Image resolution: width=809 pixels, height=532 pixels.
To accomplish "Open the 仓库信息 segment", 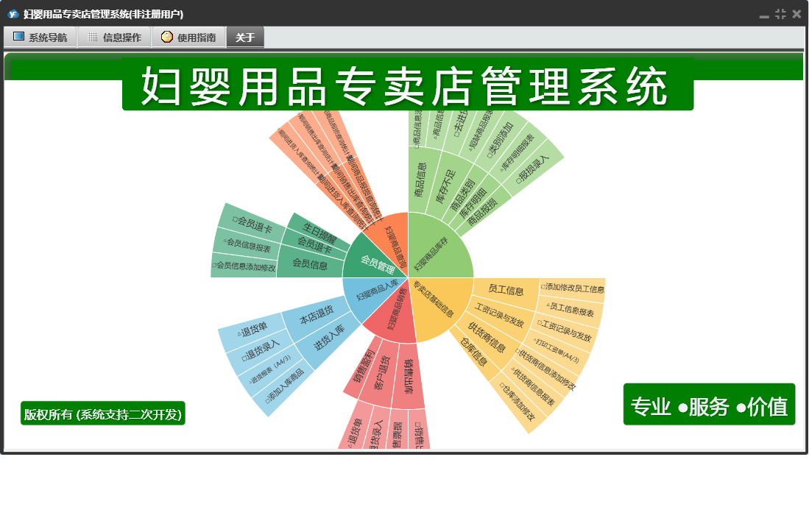I will (475, 352).
